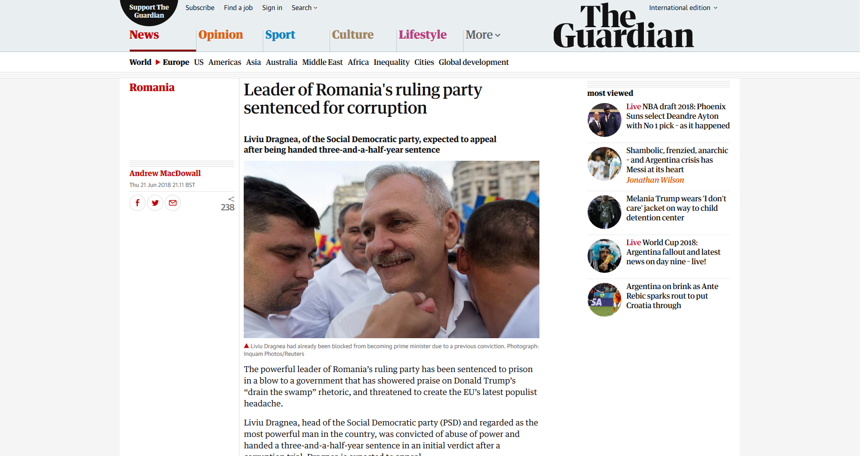The height and width of the screenshot is (456, 868).
Task: Open Melania Trump jacket story thumbnail
Action: [604, 212]
